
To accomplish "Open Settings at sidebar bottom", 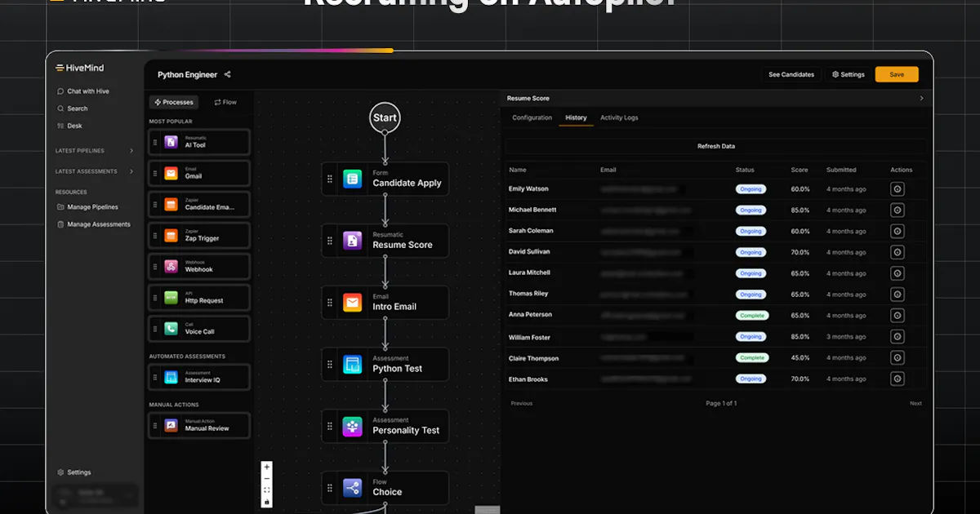I will pos(74,472).
